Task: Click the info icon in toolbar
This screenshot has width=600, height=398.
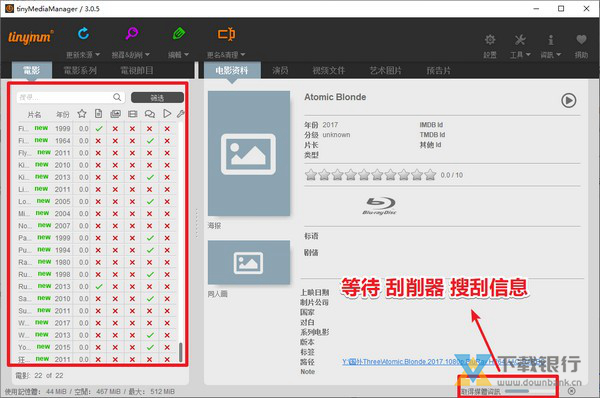Action: [x=551, y=39]
